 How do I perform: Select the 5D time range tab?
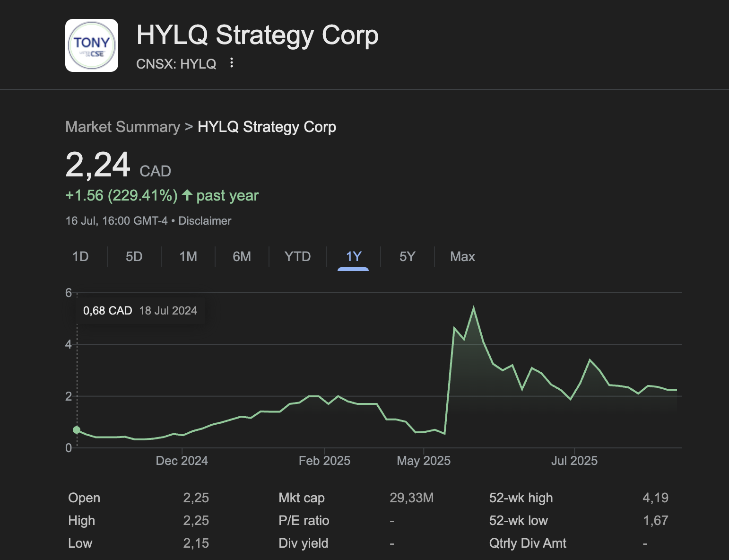coord(134,256)
